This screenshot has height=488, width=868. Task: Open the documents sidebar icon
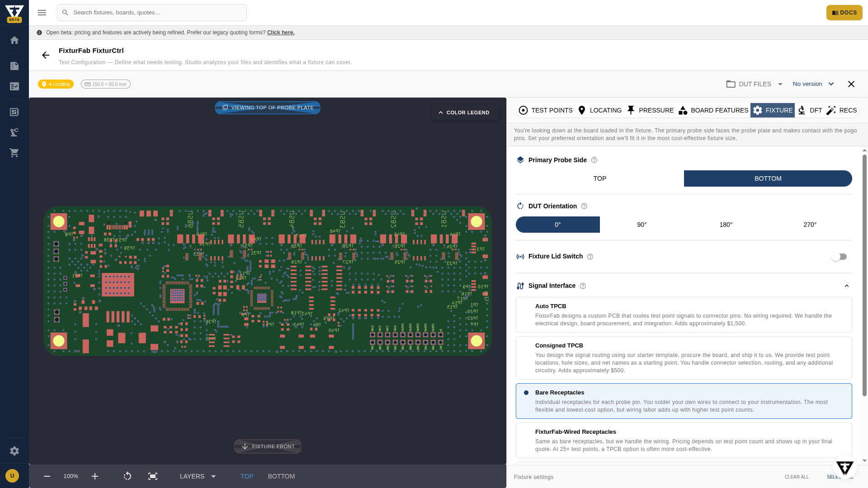pos(14,66)
